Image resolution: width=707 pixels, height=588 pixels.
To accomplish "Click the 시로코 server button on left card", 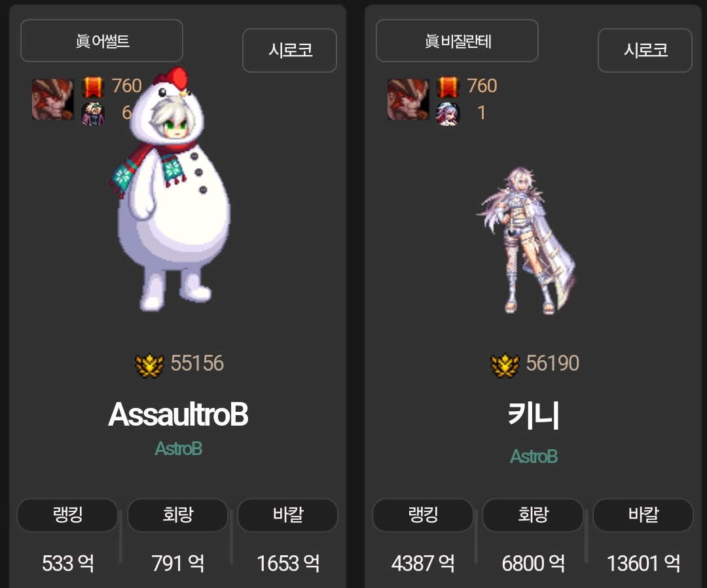I will [290, 50].
